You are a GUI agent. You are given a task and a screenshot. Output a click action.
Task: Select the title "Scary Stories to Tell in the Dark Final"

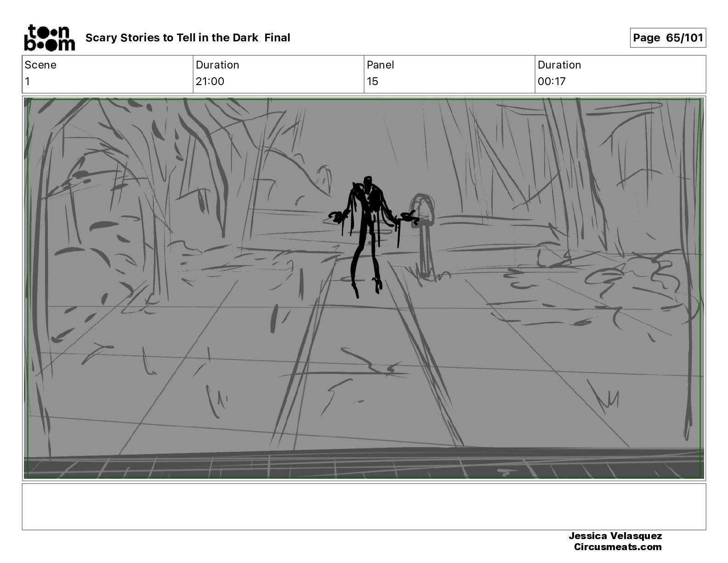pos(188,38)
